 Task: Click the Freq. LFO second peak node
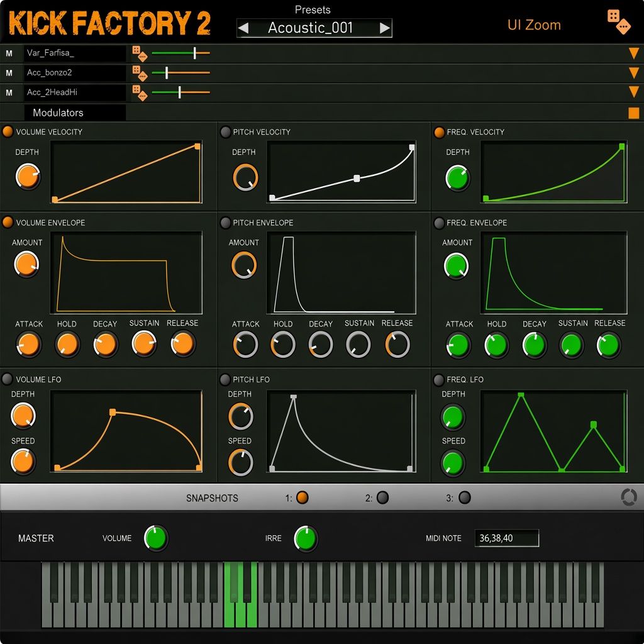(x=593, y=425)
